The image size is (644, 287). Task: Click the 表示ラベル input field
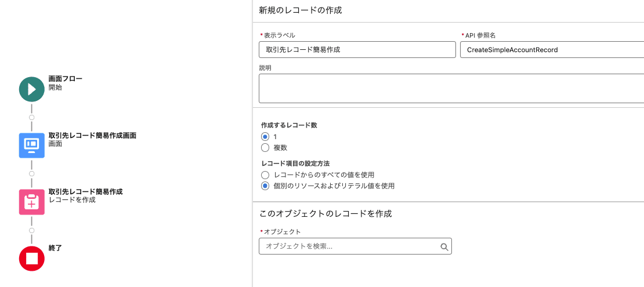tap(357, 50)
